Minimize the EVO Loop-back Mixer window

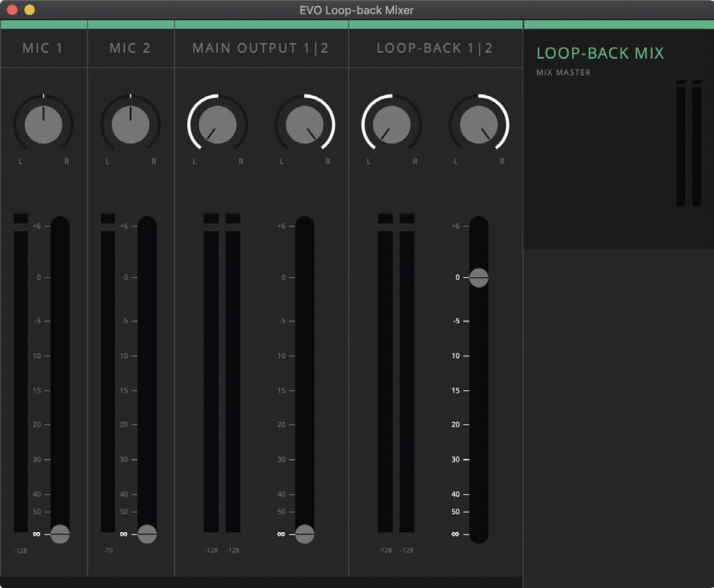[29, 10]
